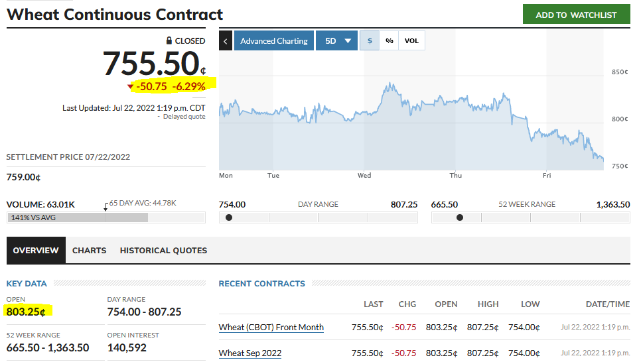Click the HIGH column header

click(x=488, y=304)
